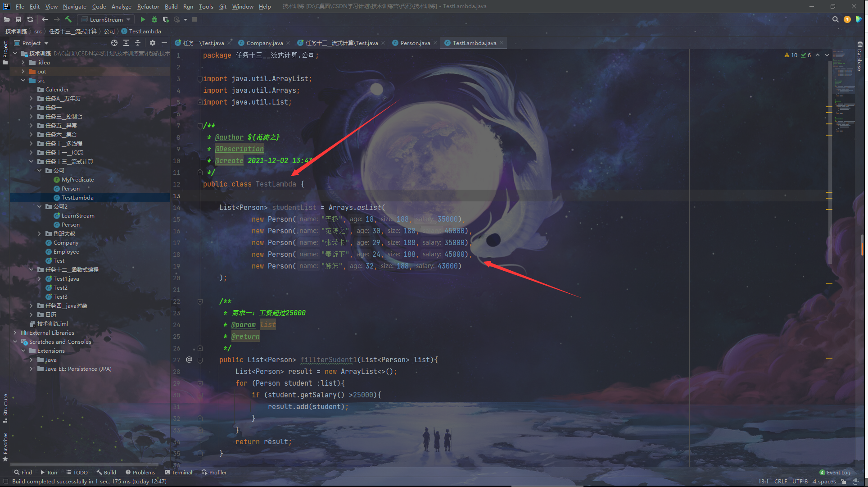Go to next highlighted error arrow
Viewport: 868px width, 487px height.
[x=827, y=55]
